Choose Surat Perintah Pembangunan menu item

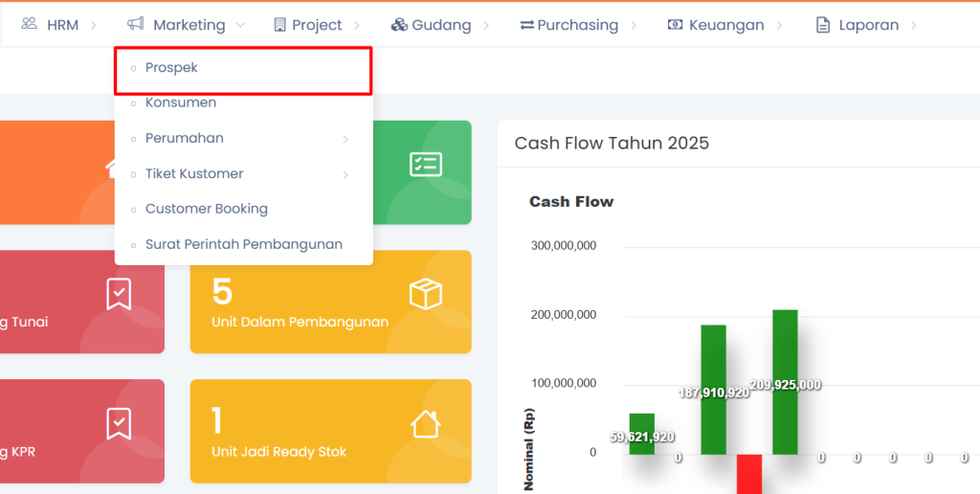click(243, 244)
